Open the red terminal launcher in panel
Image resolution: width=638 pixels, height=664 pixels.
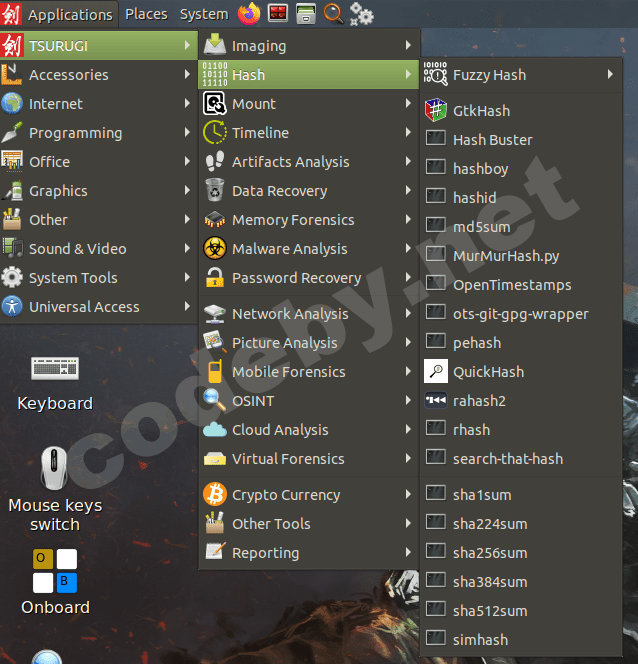[x=278, y=14]
